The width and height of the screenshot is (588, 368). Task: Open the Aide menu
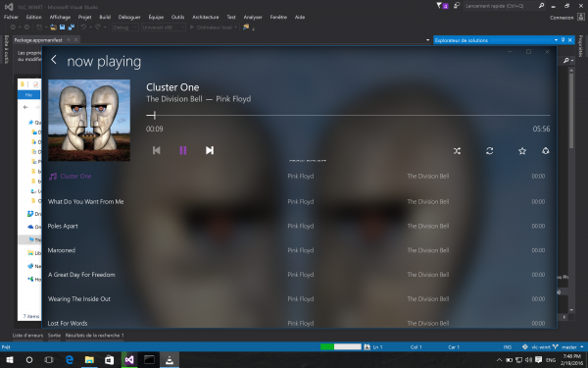click(x=300, y=17)
